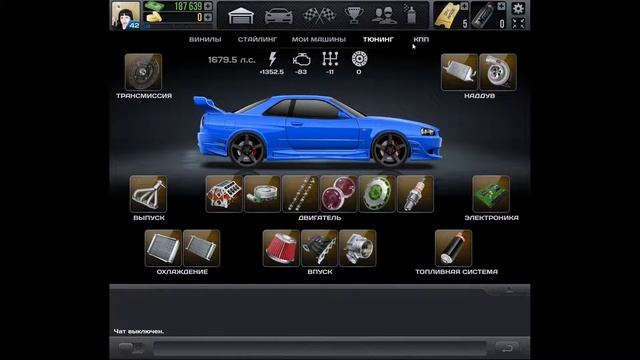Click the tire stat icon

tap(359, 59)
